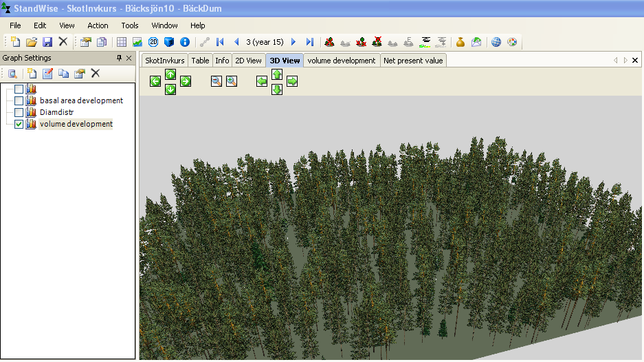
Task: Check the basal area development checkbox
Action: pos(19,100)
